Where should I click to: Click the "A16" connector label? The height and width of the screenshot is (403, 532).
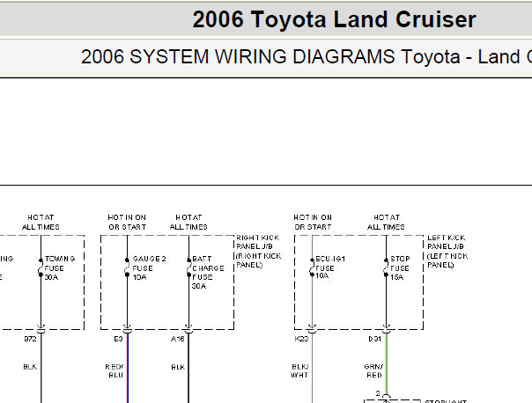coord(177,339)
